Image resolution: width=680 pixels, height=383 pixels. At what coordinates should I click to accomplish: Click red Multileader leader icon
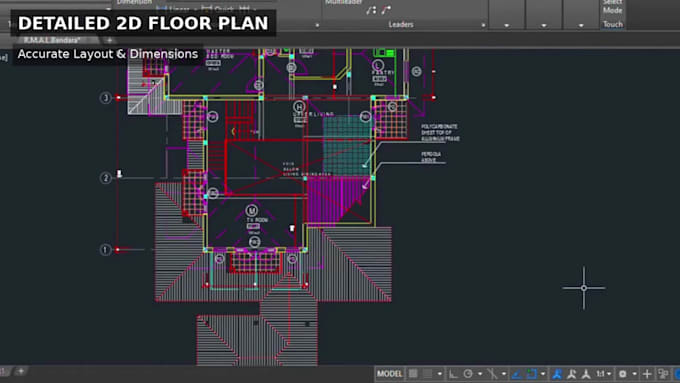pos(386,10)
